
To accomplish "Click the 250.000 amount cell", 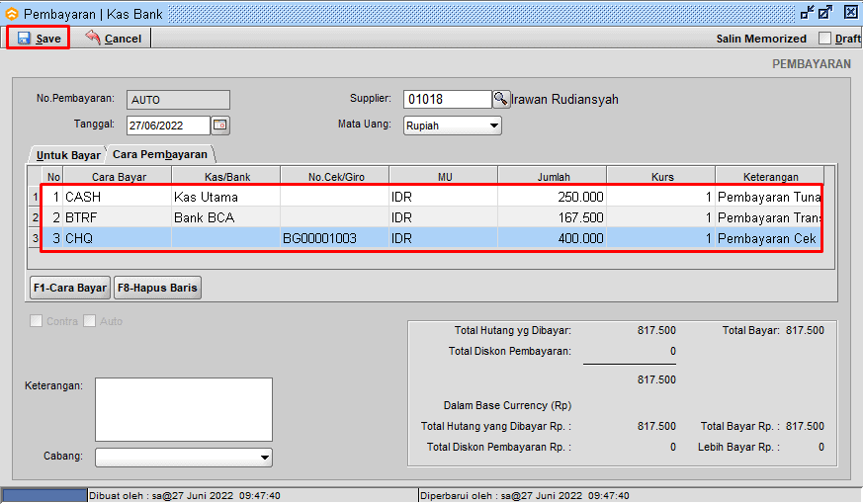I will [x=553, y=197].
